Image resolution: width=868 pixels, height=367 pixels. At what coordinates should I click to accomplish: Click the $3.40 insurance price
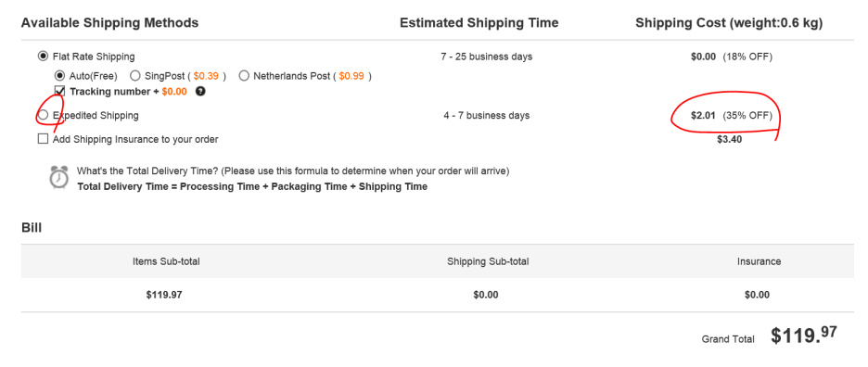729,140
